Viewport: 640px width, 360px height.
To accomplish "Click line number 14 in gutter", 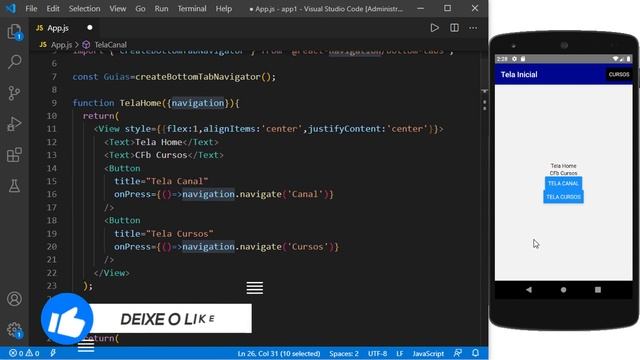I will pyautogui.click(x=52, y=168).
